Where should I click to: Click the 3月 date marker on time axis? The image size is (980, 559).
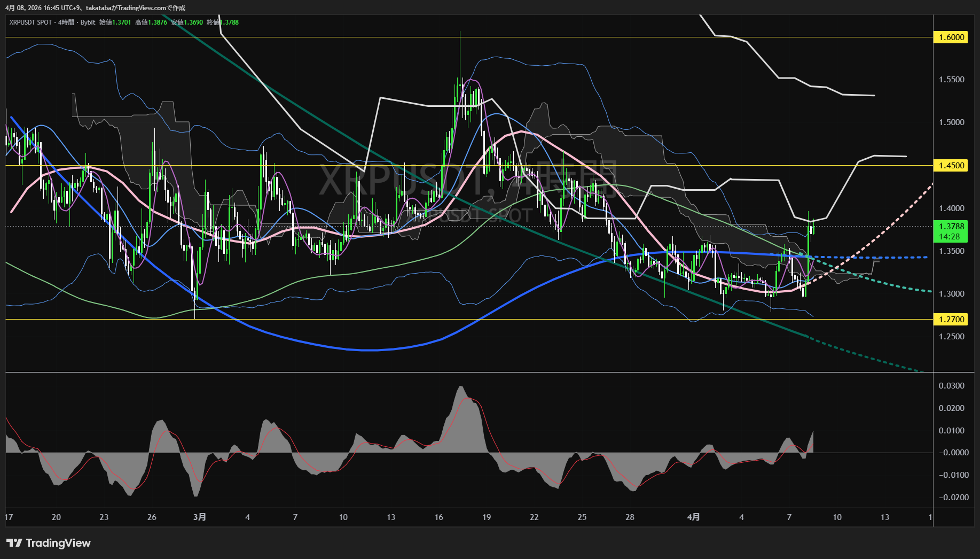[x=199, y=517]
